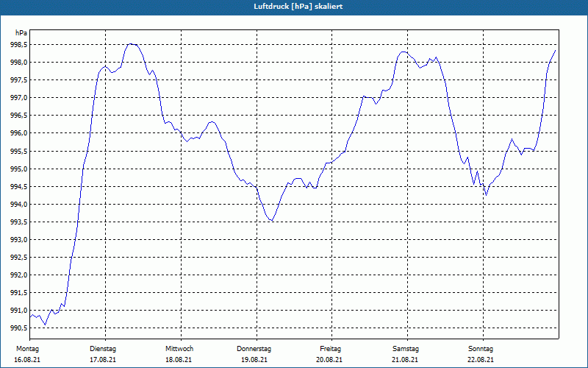This screenshot has width=588, height=368.
Task: Click the 991,0 axis value
Action: pyautogui.click(x=18, y=310)
